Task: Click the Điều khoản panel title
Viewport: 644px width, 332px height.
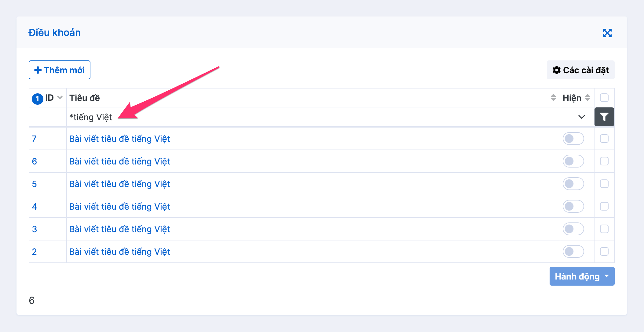Action: pyautogui.click(x=55, y=33)
